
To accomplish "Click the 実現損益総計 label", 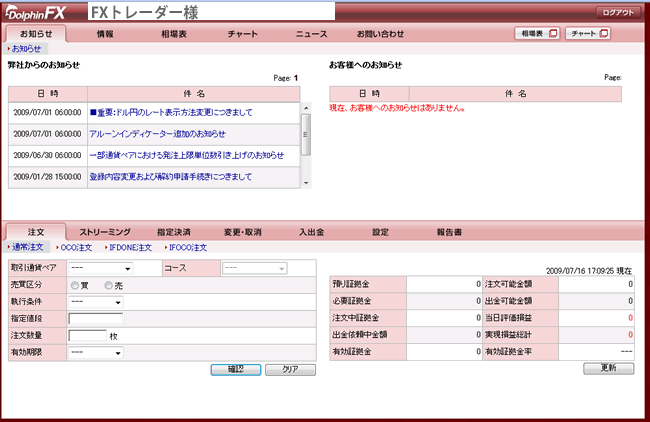I will [508, 335].
